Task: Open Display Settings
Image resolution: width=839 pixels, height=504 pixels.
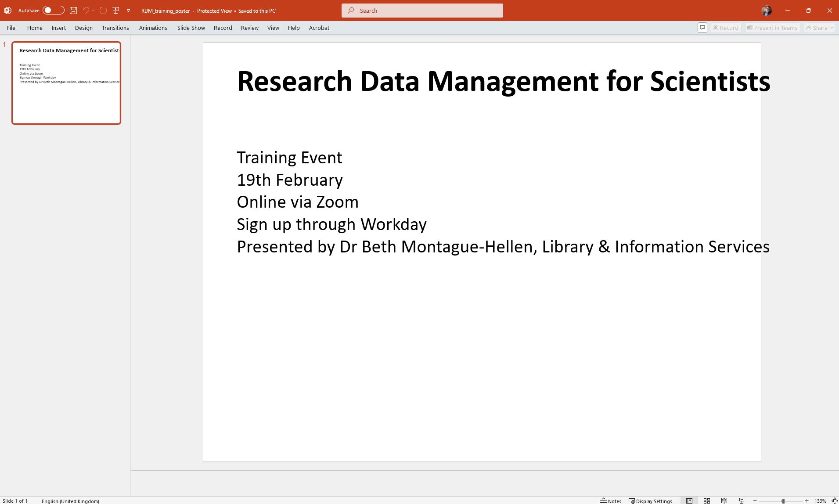Action: pos(650,501)
